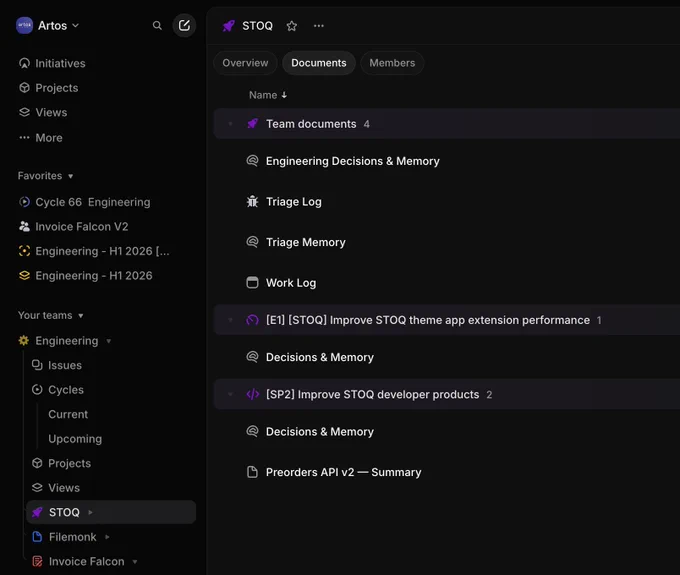
Task: Expand the STOQ team arrow in sidebar
Action: (90, 513)
